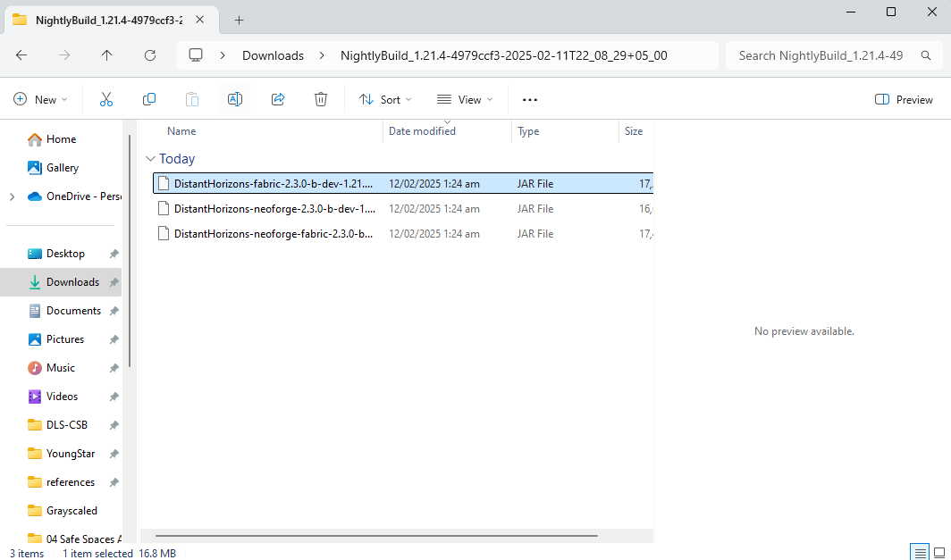Sort by Type column header
Image resolution: width=951 pixels, height=560 pixels.
click(x=528, y=131)
